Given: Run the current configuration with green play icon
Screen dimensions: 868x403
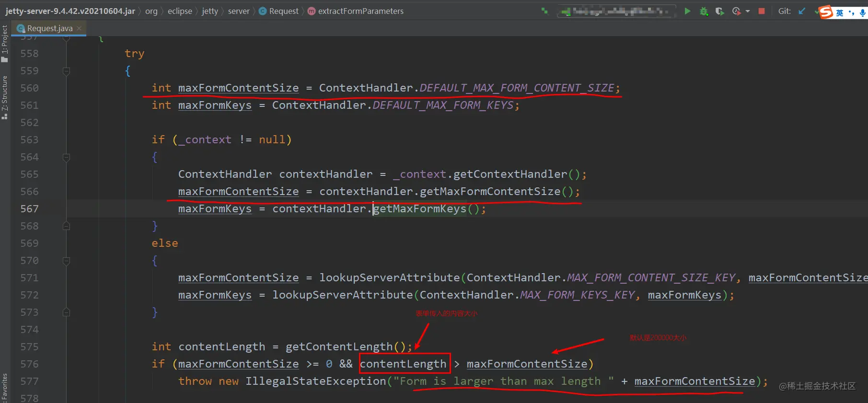Looking at the screenshot, I should (x=687, y=11).
